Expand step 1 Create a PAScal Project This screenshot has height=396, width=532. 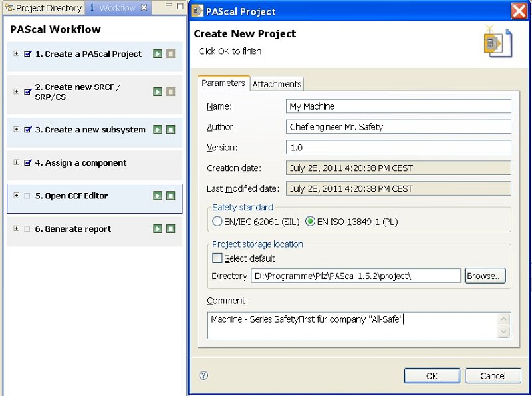click(16, 53)
